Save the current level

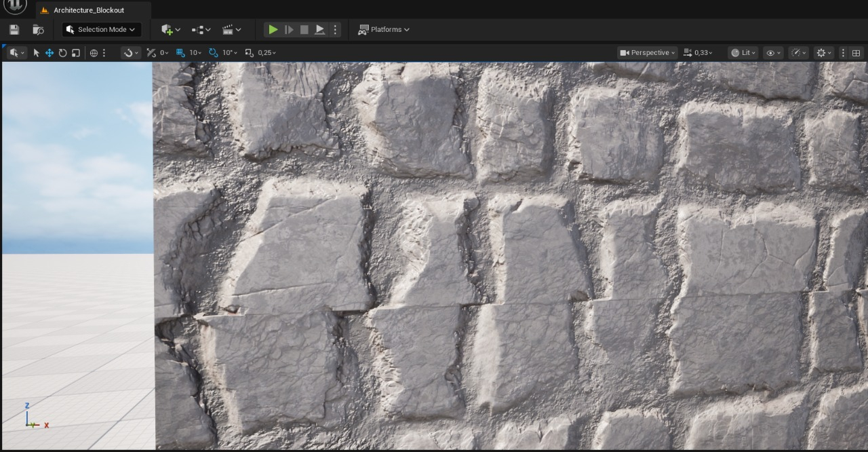coord(14,30)
